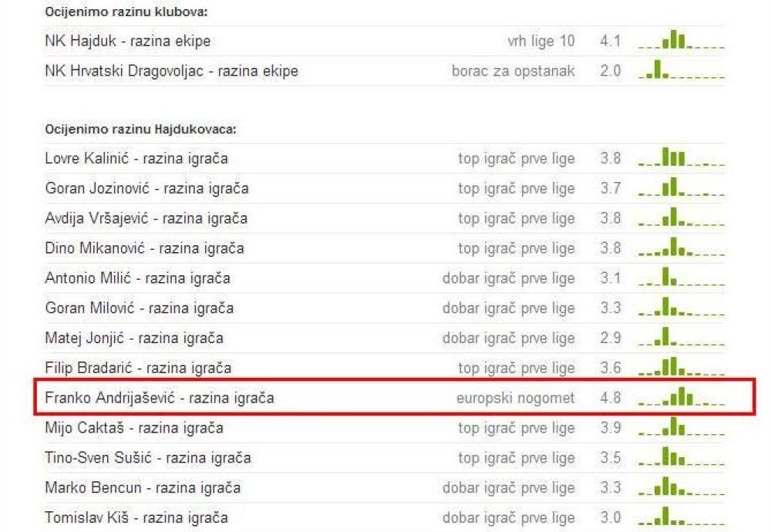Click Tomislav Kiš's rating bar chart
771x532 pixels.
[681, 518]
